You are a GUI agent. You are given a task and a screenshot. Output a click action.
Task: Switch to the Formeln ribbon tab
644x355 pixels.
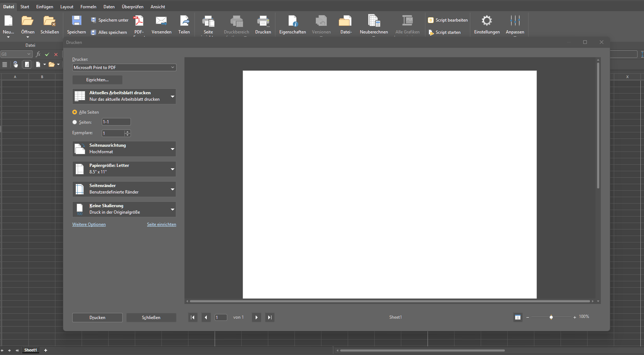click(x=88, y=7)
